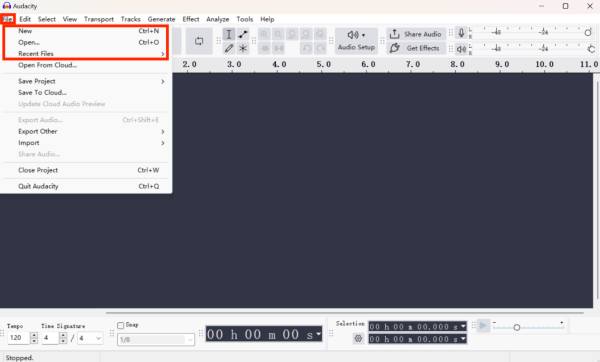Click the Zoom In toolbar icon
The image size is (600, 362).
tap(264, 34)
